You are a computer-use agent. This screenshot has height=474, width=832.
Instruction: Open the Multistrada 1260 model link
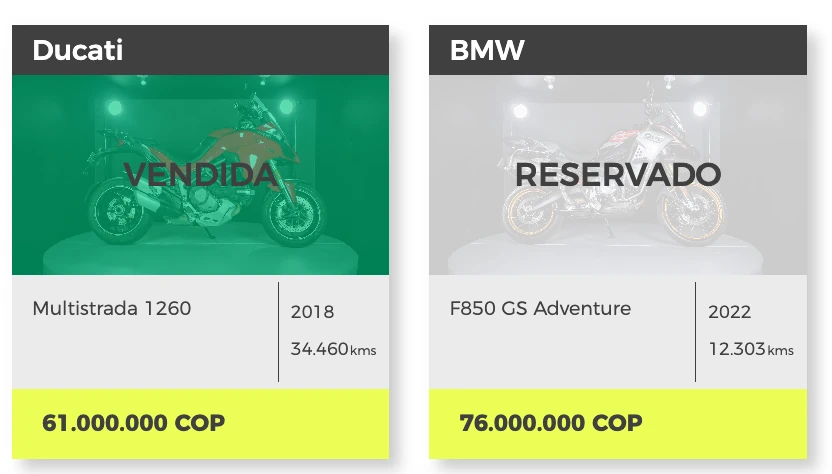tap(111, 308)
